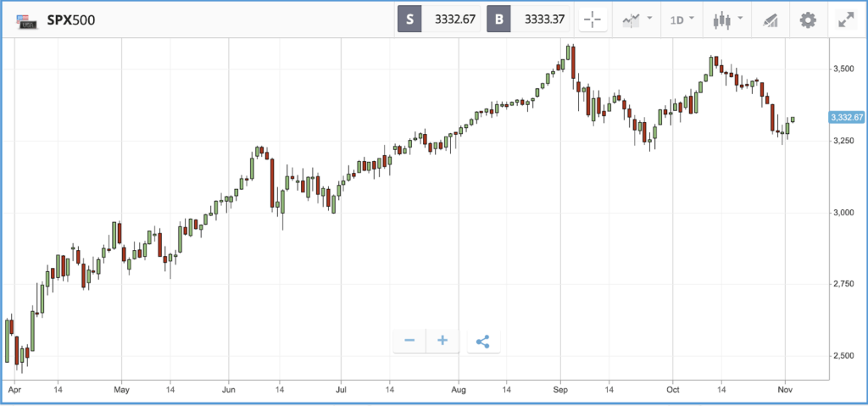
Task: Click the Sep marker on time axis
Action: [x=560, y=390]
